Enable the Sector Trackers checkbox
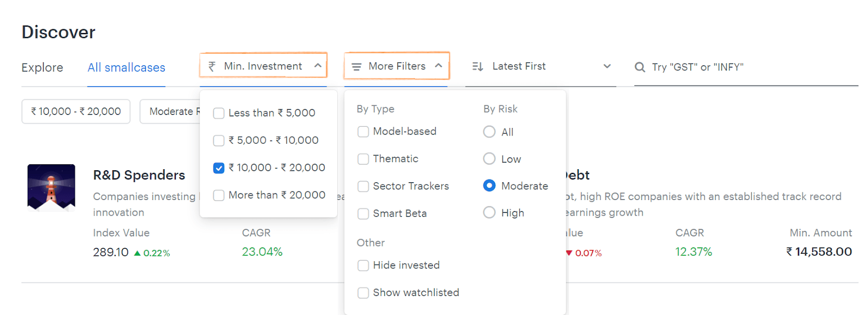This screenshot has width=868, height=315. tap(363, 187)
